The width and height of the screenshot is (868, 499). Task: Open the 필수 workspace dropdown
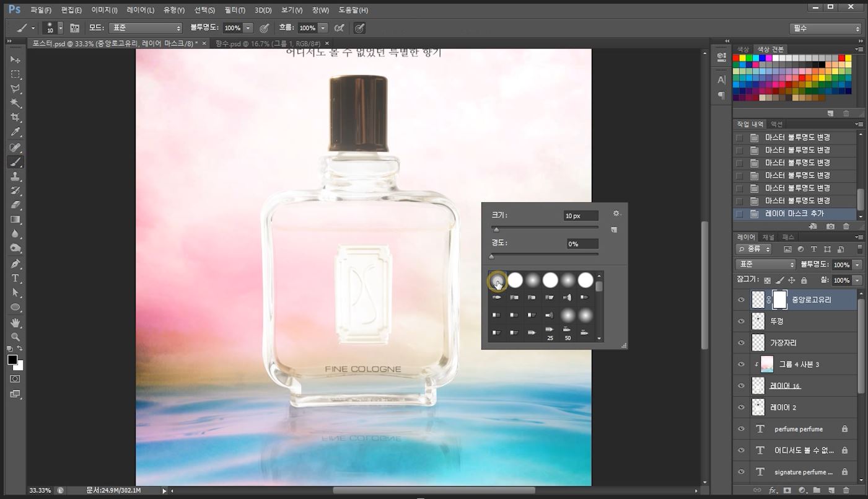(826, 29)
